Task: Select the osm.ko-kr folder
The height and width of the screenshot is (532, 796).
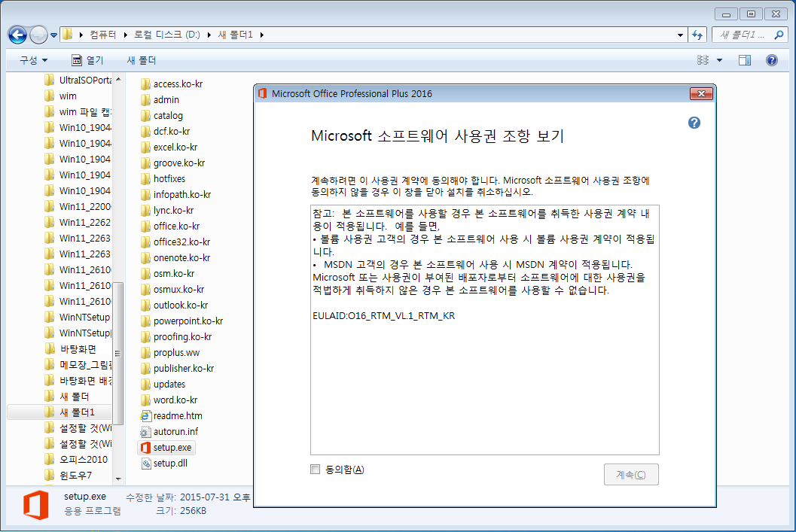Action: (168, 273)
